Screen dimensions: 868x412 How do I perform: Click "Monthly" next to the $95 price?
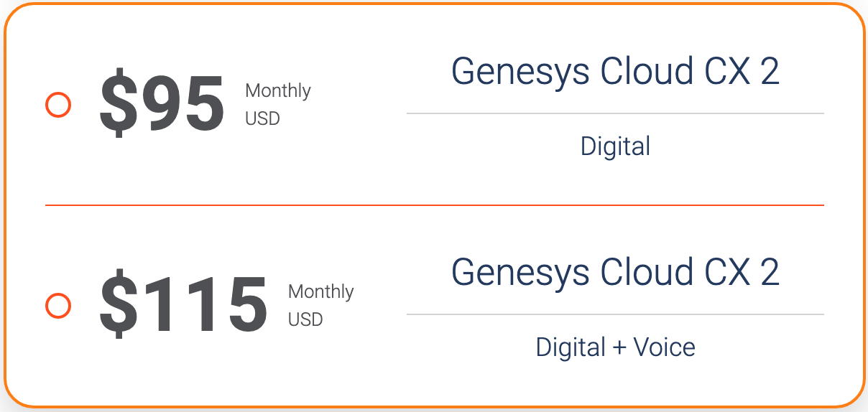(278, 91)
